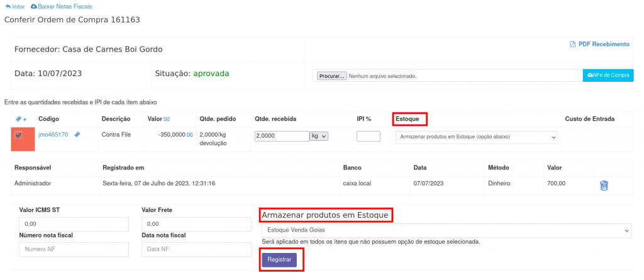Delete the payment with the trash icon
Image resolution: width=644 pixels, height=280 pixels.
(604, 185)
